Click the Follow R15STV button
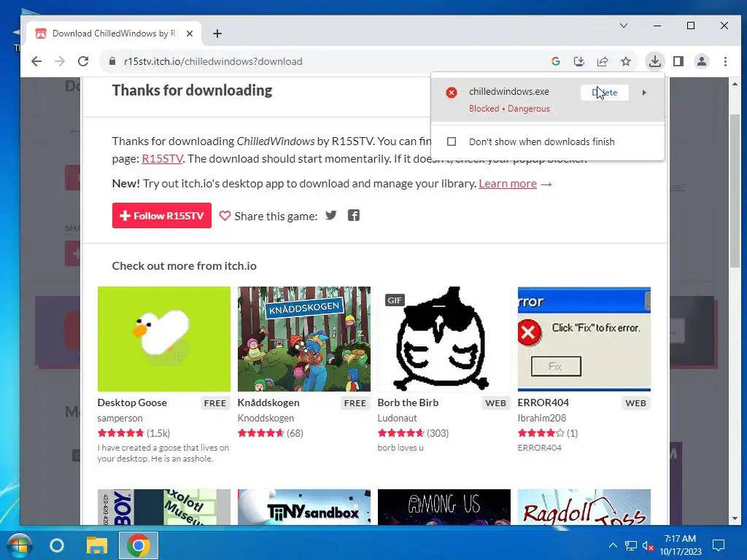The height and width of the screenshot is (560, 747). pos(162,216)
